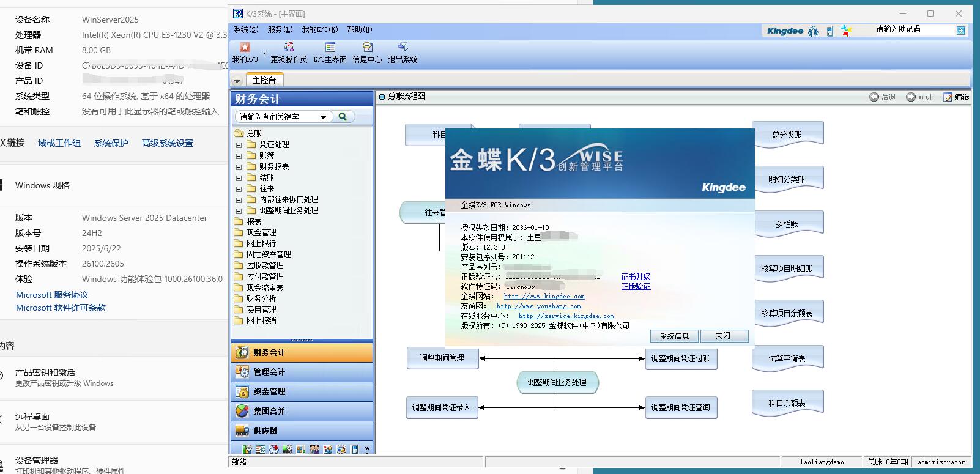
Task: Open the 帮助(H) menu
Action: [x=359, y=29]
